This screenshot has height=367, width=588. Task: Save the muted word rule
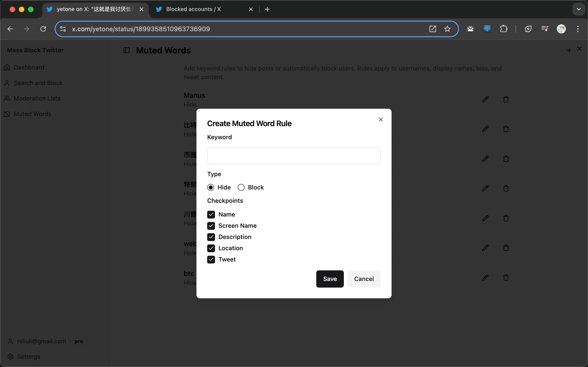pyautogui.click(x=330, y=279)
